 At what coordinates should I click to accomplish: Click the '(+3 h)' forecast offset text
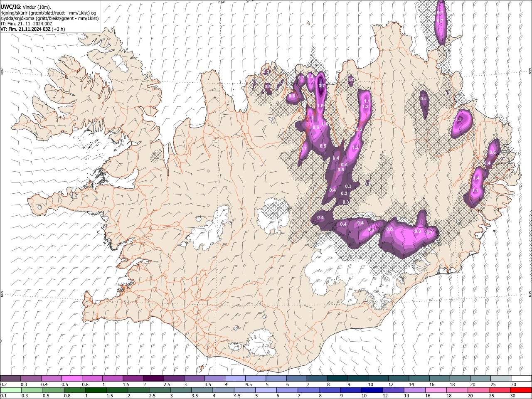[59, 29]
